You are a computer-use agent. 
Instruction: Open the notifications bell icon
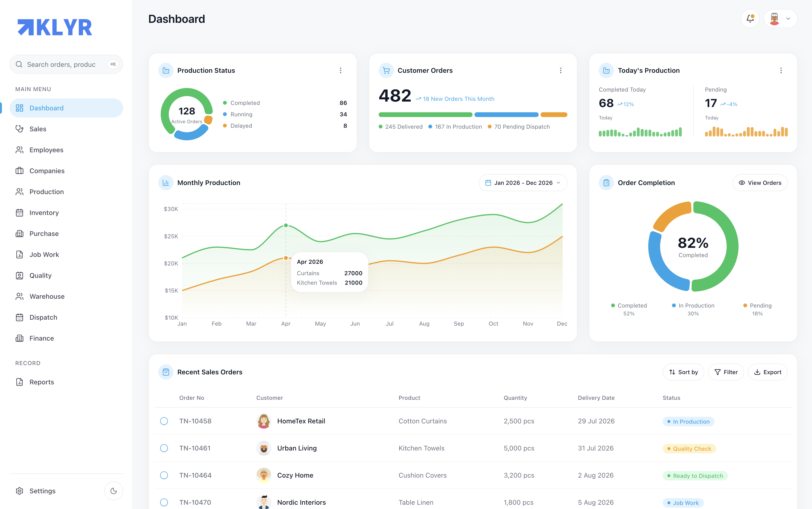[750, 19]
